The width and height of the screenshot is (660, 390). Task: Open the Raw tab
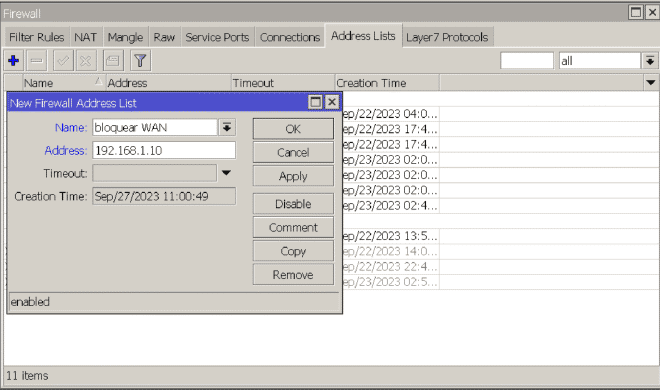(x=164, y=37)
